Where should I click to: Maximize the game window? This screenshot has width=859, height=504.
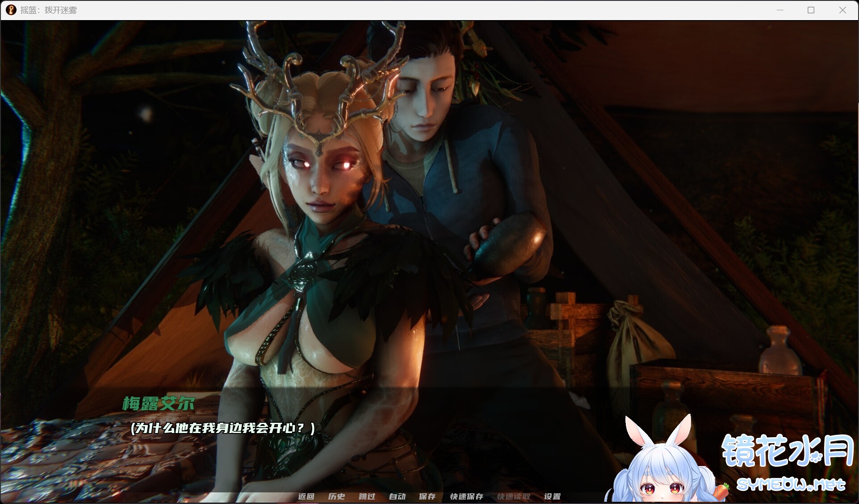811,10
